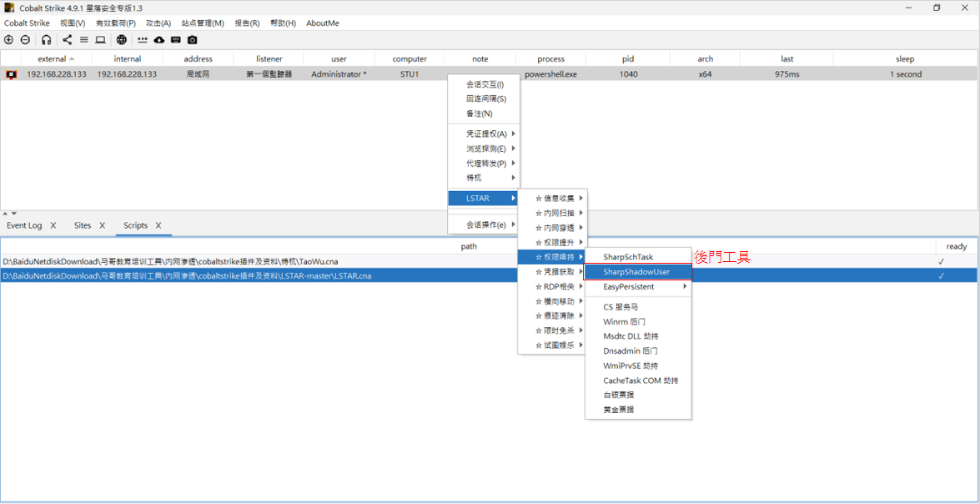Image resolution: width=980 pixels, height=504 pixels.
Task: Select the 白银票据 entry
Action: point(638,395)
